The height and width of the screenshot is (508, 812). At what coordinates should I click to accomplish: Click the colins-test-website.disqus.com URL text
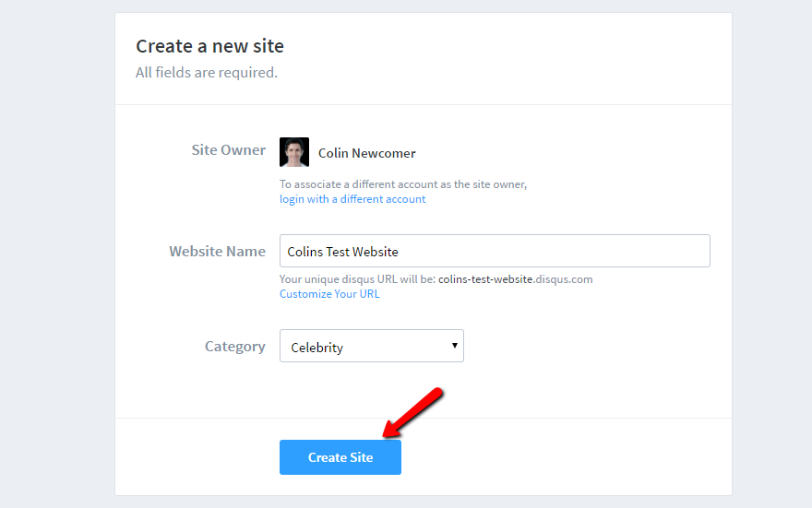click(x=515, y=279)
